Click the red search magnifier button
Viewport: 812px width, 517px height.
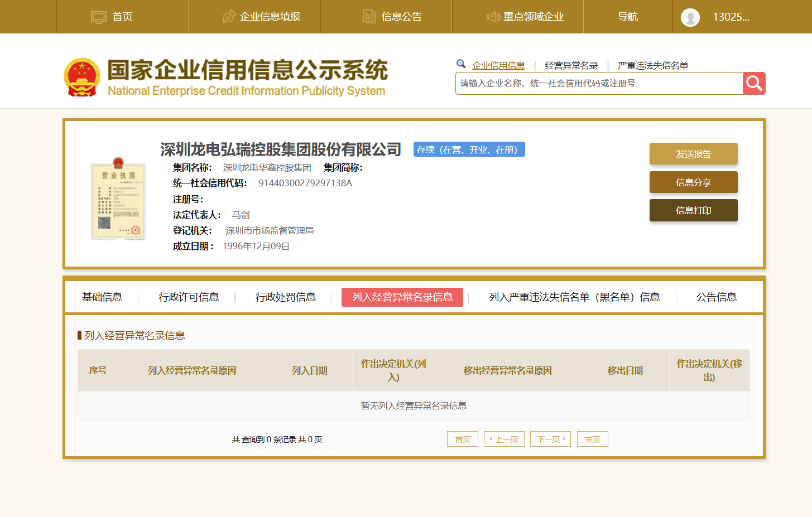pos(754,84)
